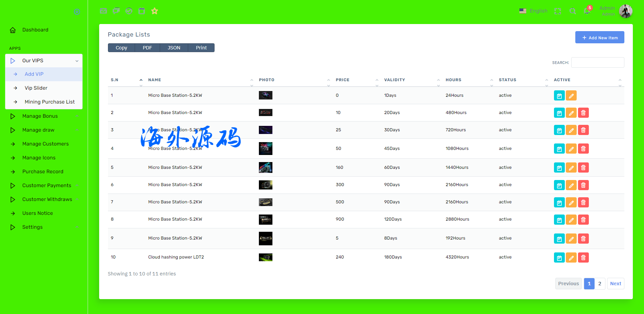The height and width of the screenshot is (314, 644).
Task: Open the notifications bell icon
Action: tap(587, 11)
